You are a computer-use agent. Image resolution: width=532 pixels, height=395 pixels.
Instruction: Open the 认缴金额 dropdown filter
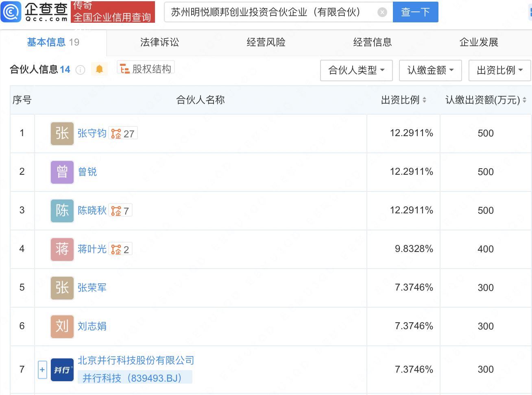tap(430, 70)
